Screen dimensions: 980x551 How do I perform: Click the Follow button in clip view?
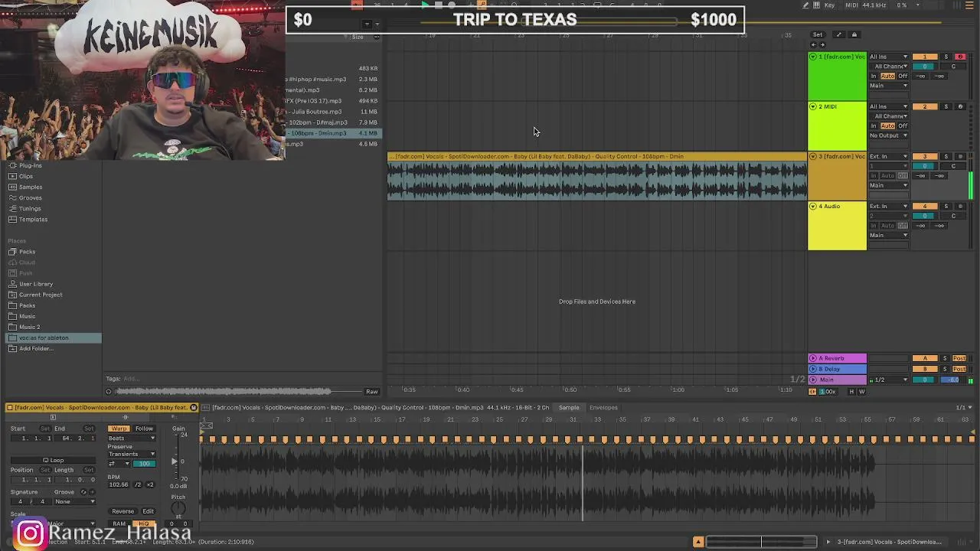(144, 429)
